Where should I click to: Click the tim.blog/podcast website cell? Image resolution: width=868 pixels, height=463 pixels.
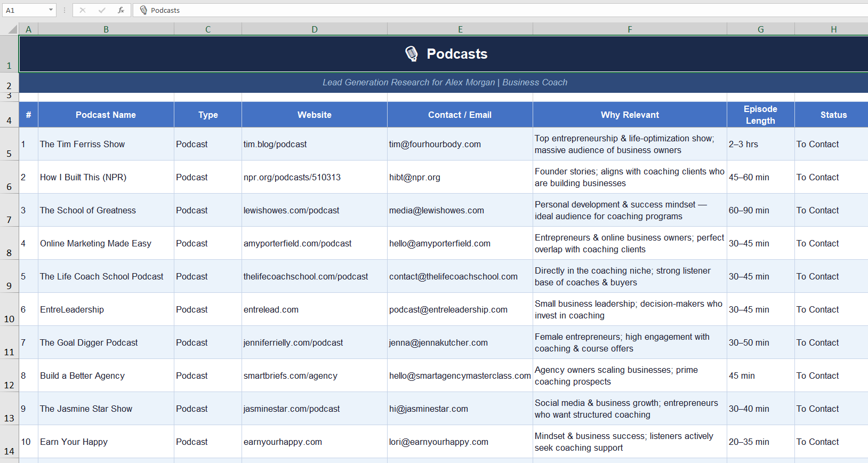[315, 144]
